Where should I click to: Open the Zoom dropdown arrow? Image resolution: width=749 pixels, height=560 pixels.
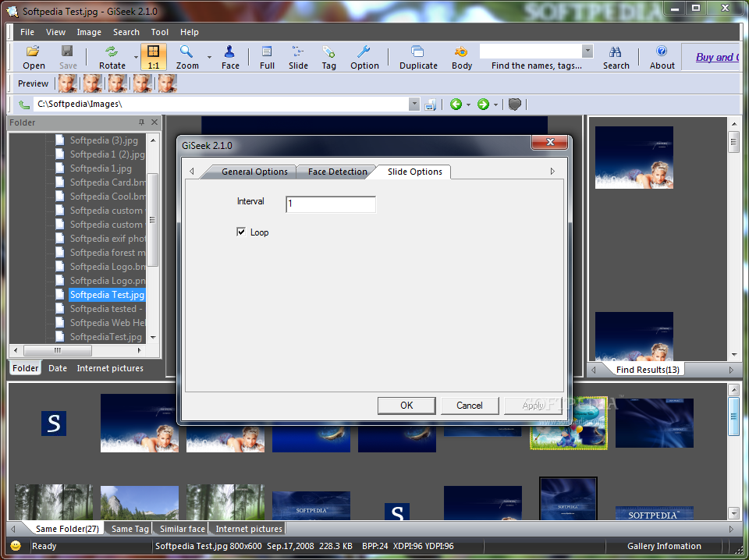pyautogui.click(x=209, y=57)
